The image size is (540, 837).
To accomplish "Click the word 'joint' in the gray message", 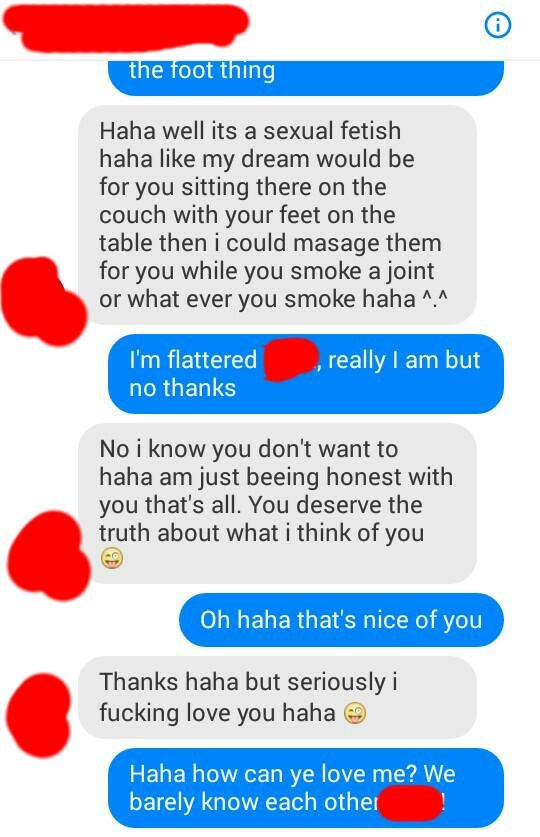I will [411, 272].
